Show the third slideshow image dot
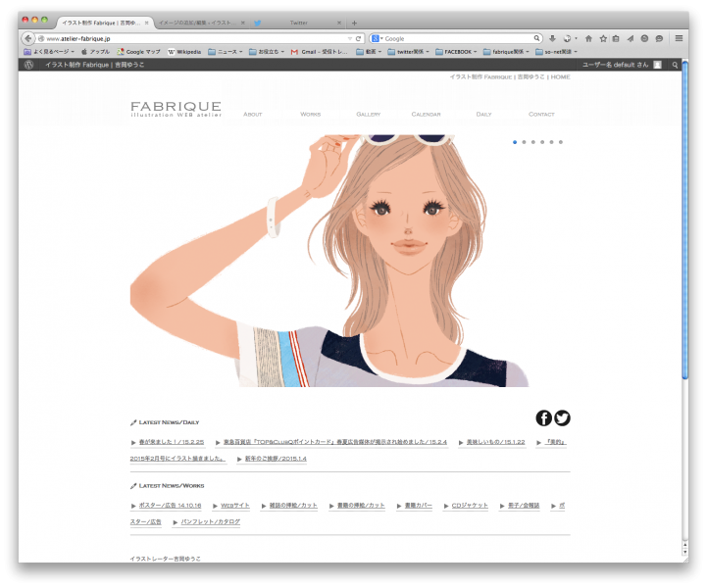Screen dimensions: 707x588 pos(533,142)
